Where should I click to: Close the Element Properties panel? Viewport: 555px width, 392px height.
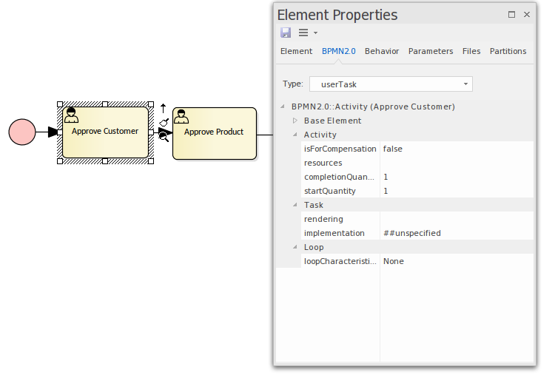click(526, 15)
